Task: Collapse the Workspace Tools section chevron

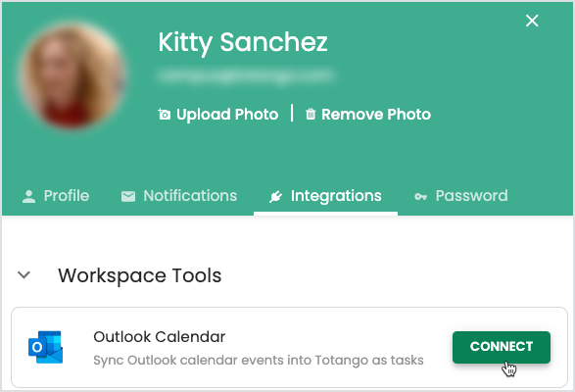Action: [24, 274]
